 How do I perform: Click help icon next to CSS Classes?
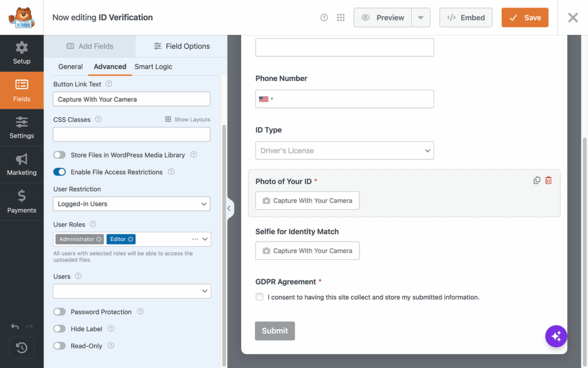[98, 119]
